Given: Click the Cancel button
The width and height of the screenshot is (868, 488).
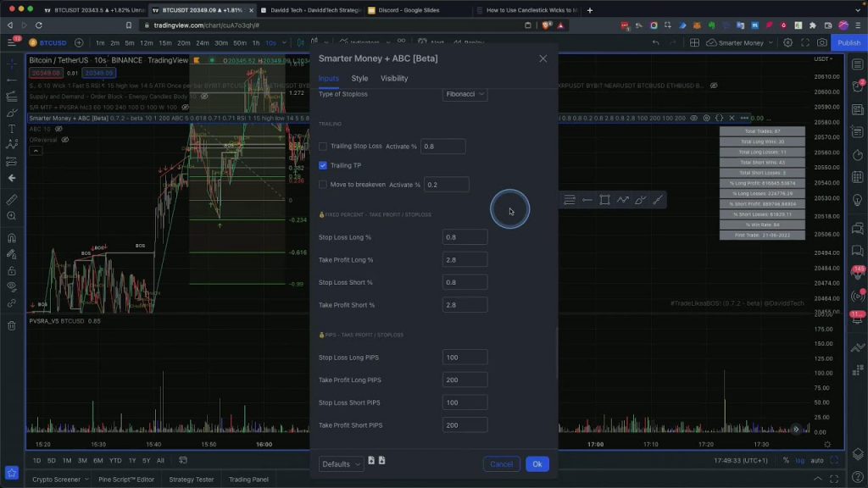Looking at the screenshot, I should [501, 464].
